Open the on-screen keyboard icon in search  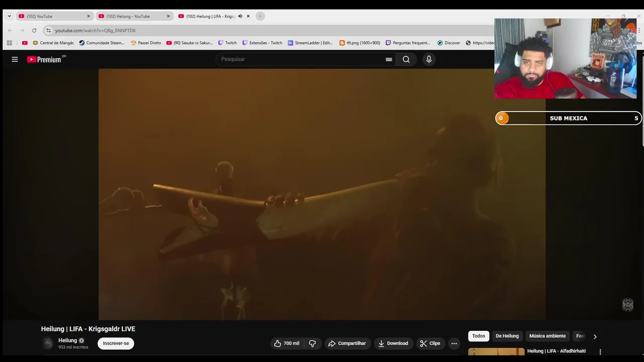point(389,59)
